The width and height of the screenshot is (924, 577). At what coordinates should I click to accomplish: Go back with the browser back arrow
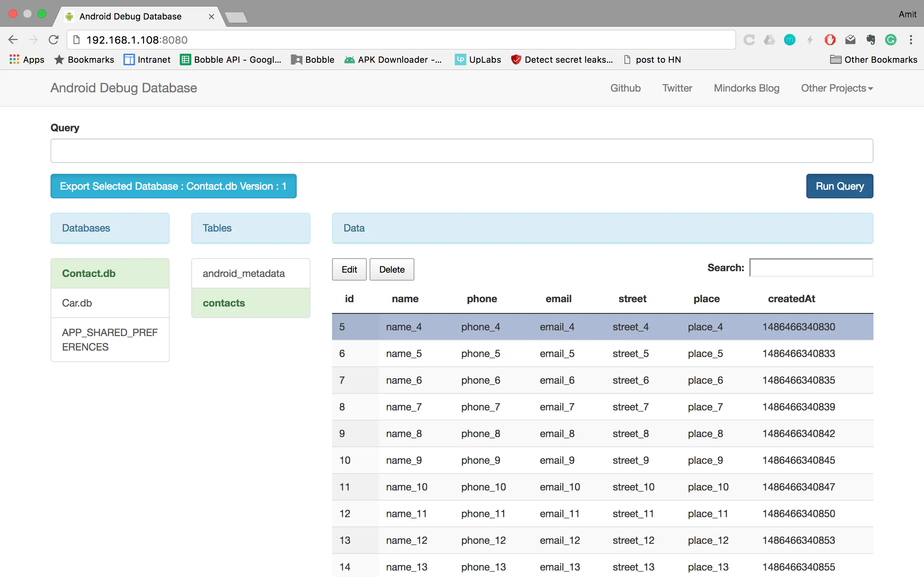pyautogui.click(x=13, y=40)
